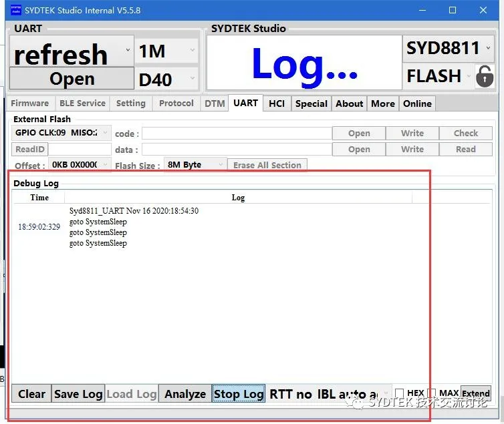The height and width of the screenshot is (424, 504).
Task: Click the Clear log button
Action: 31,393
